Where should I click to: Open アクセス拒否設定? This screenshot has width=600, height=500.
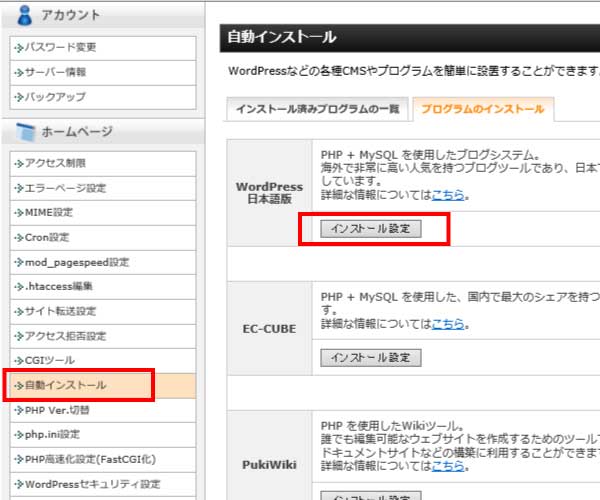pyautogui.click(x=103, y=336)
